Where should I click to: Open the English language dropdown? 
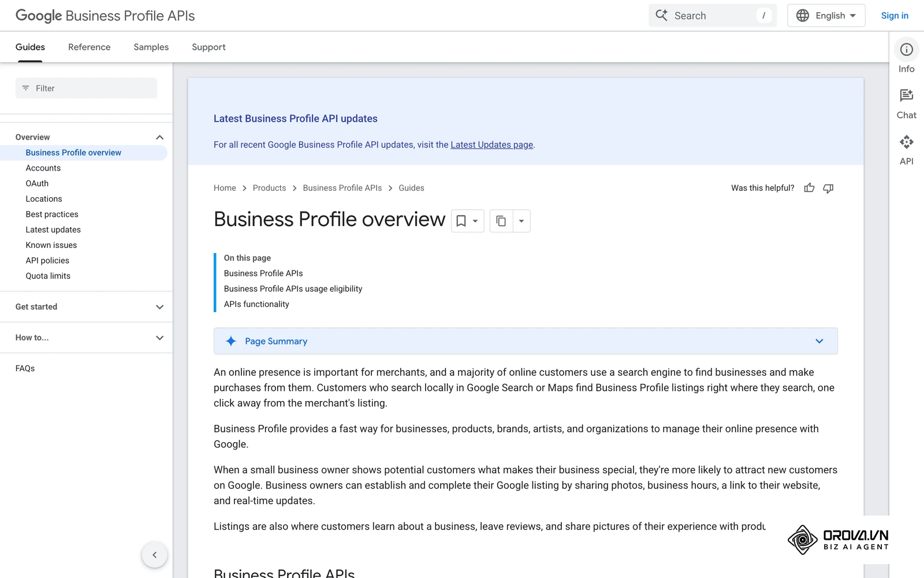coord(826,16)
